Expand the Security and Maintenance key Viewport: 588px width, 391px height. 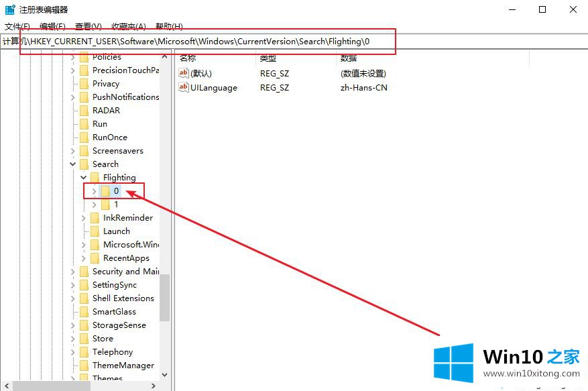point(73,272)
